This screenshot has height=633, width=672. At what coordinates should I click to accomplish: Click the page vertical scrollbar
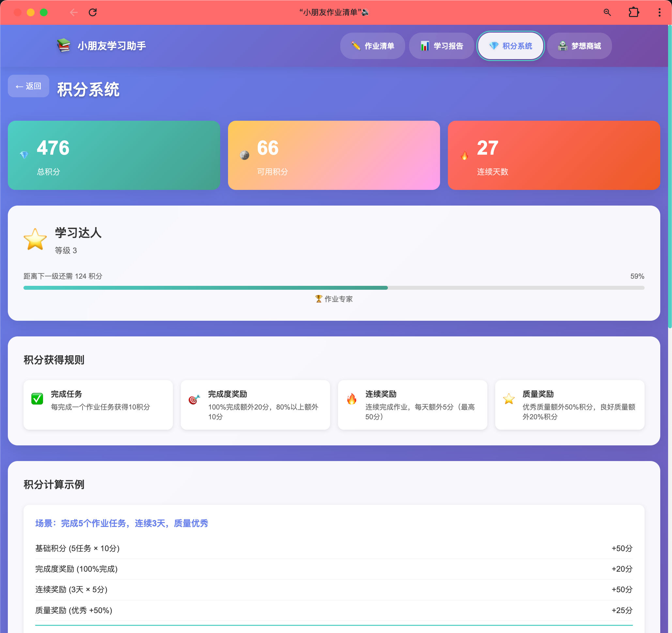coord(670,176)
